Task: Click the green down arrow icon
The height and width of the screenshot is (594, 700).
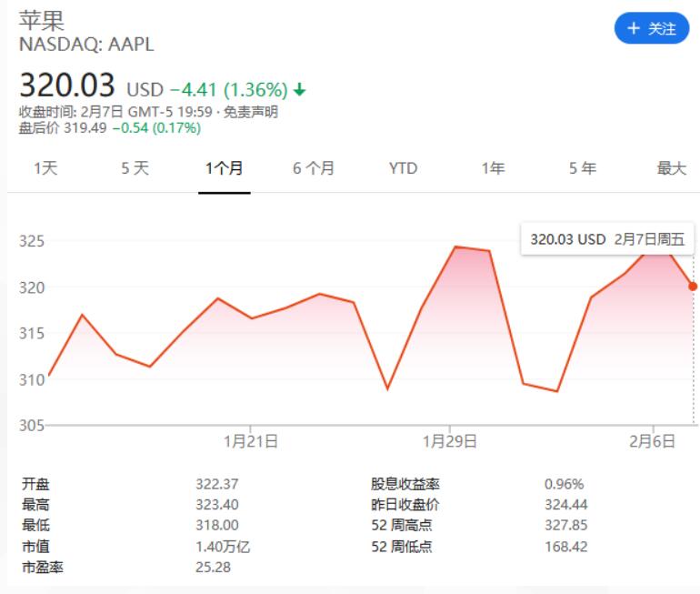Action: [300, 90]
